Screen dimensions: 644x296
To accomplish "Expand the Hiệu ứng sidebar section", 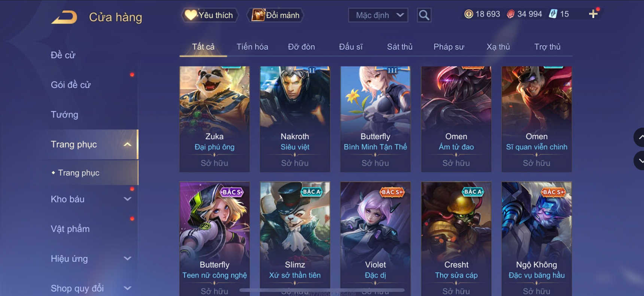I will tap(127, 259).
